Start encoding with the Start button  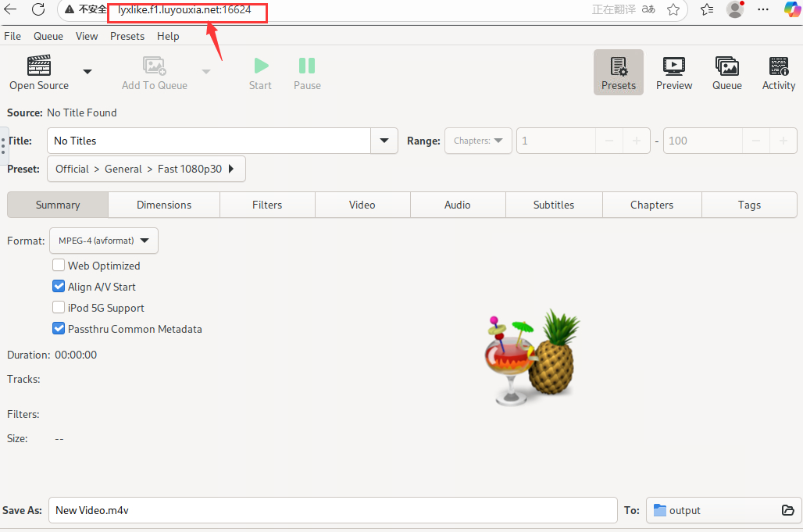coord(261,72)
